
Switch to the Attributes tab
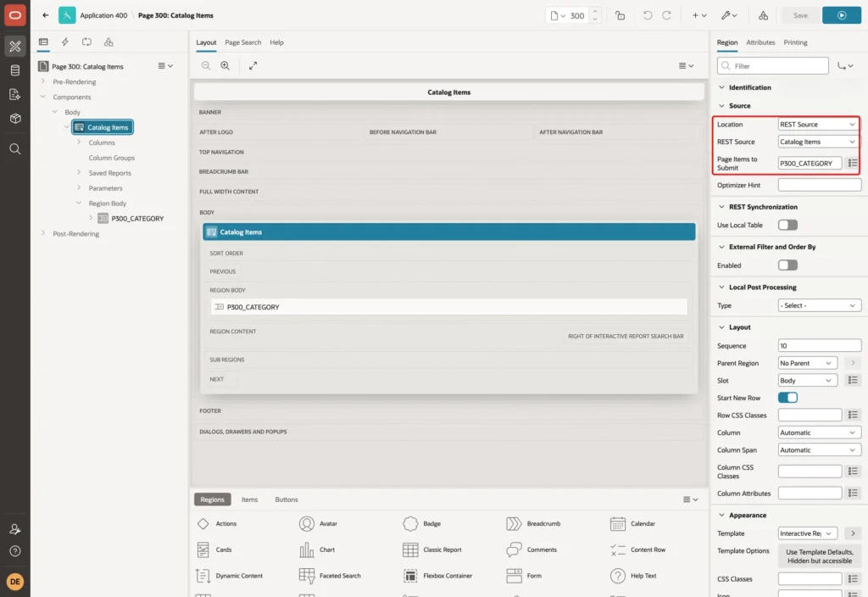[x=760, y=42]
